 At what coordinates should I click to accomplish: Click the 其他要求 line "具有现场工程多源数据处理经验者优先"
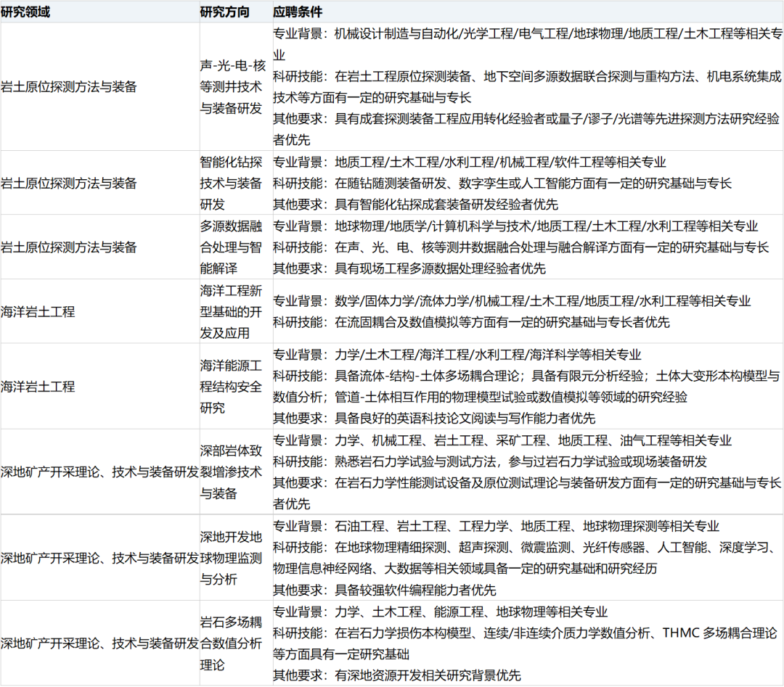pyautogui.click(x=409, y=269)
